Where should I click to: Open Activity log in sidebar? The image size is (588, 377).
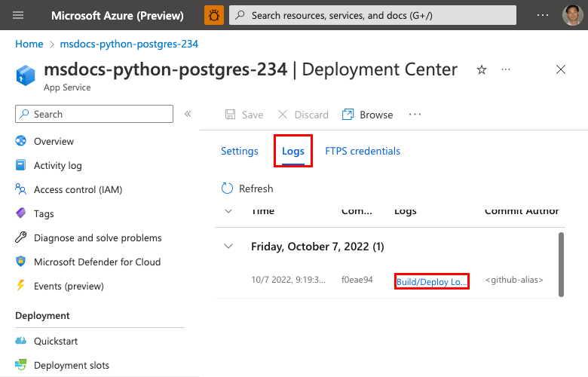[57, 165]
